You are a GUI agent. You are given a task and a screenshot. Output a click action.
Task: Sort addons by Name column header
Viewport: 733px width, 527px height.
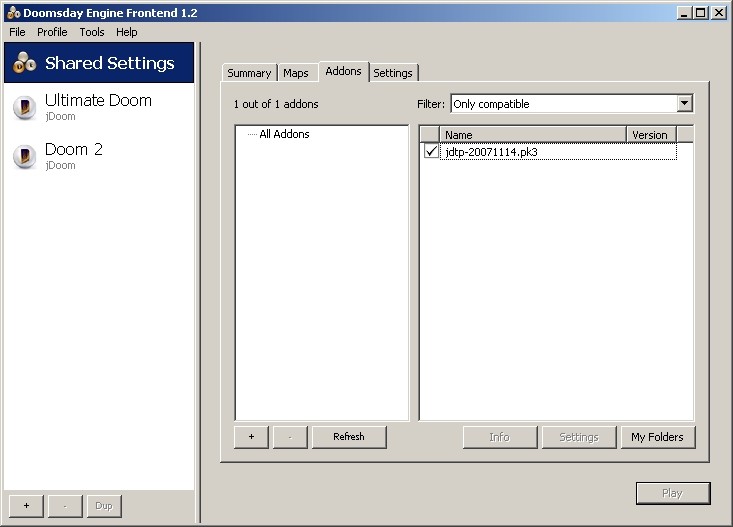point(532,135)
